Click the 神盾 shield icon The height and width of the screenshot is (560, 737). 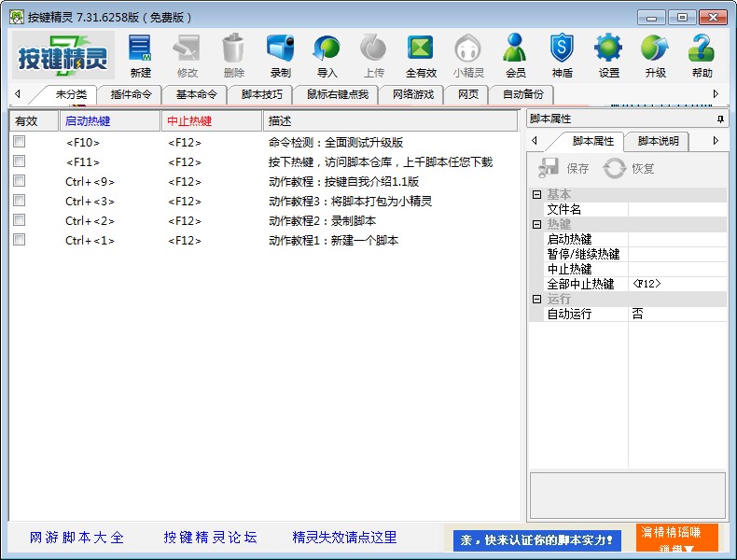(x=562, y=55)
